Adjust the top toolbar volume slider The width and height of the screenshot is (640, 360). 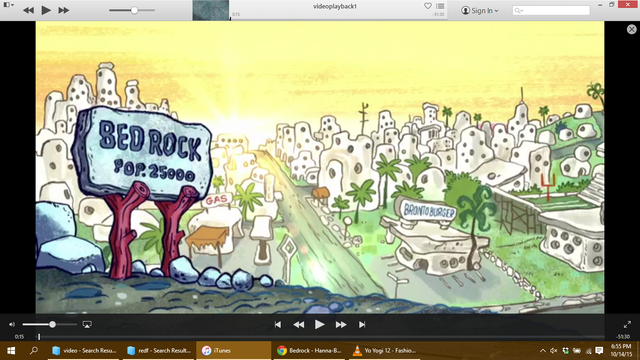[132, 10]
